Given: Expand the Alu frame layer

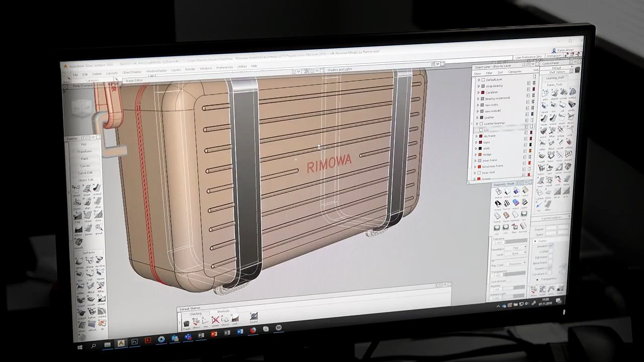Looking at the screenshot, I should [476, 136].
